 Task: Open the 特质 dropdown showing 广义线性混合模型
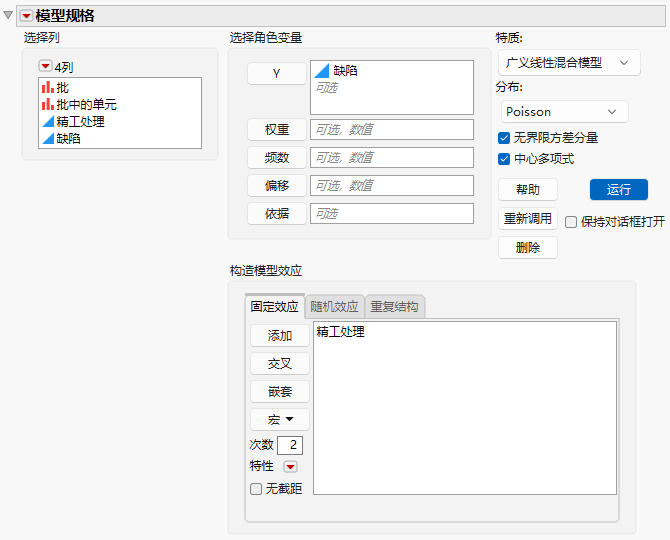(x=569, y=63)
